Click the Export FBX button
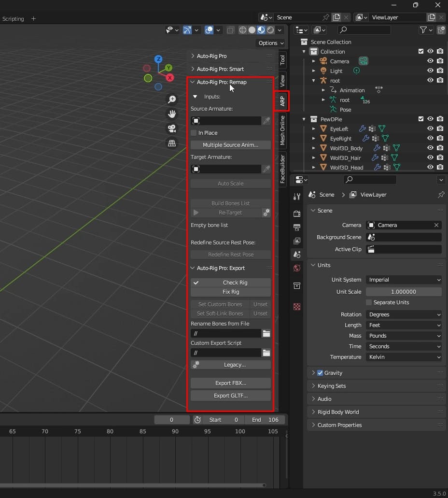The width and height of the screenshot is (448, 498). [231, 383]
